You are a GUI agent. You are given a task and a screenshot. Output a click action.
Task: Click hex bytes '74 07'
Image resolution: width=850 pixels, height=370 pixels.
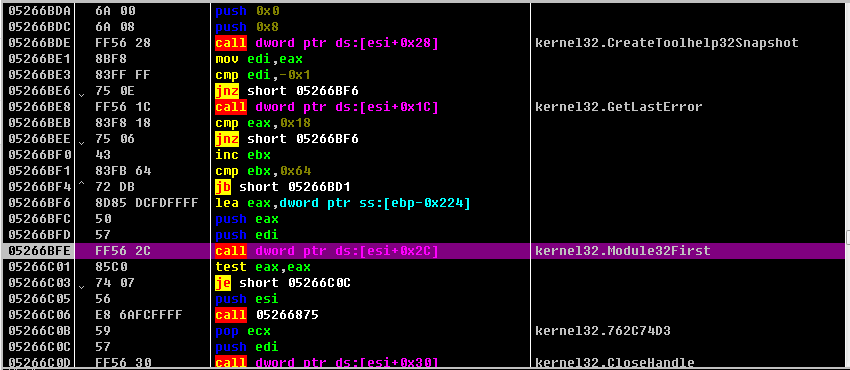(x=115, y=283)
